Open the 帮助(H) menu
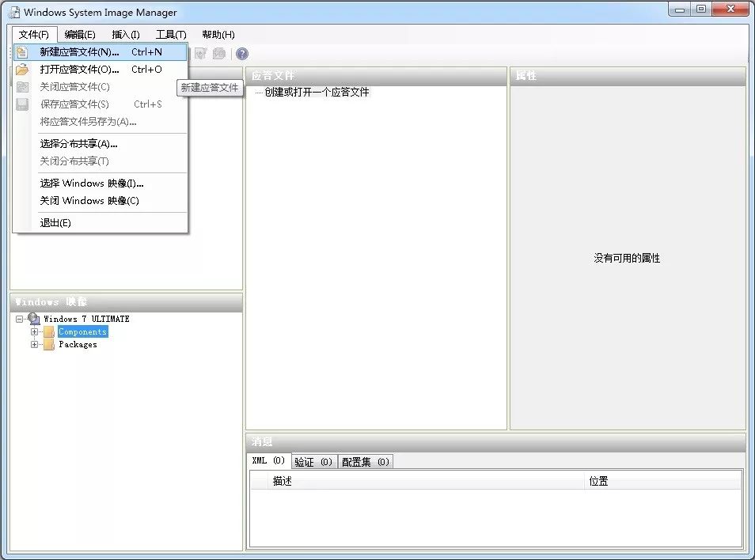 [218, 35]
